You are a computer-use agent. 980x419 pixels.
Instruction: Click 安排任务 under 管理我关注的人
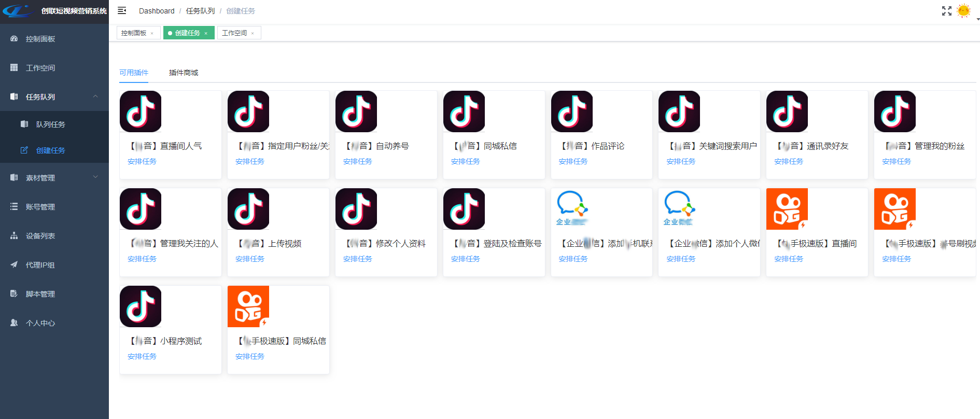[x=142, y=259]
